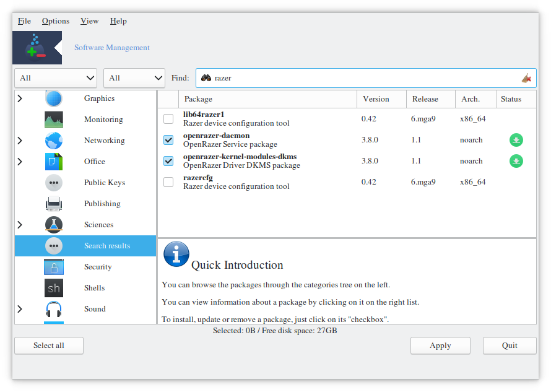
Task: Select the openrazer-daemon package name
Action: [x=217, y=136]
